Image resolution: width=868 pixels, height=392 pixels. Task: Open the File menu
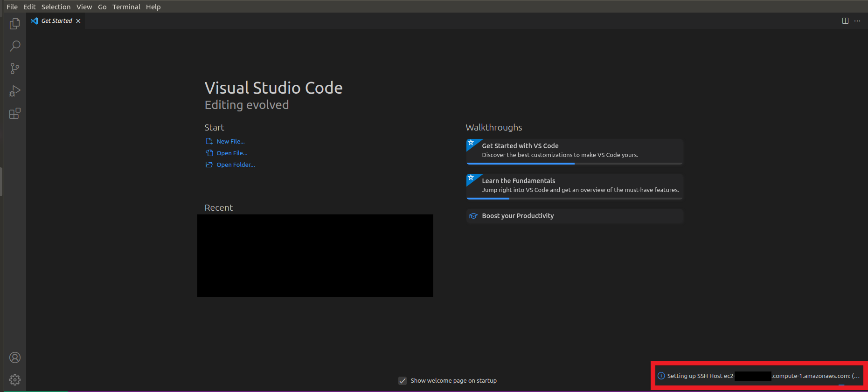(x=12, y=7)
